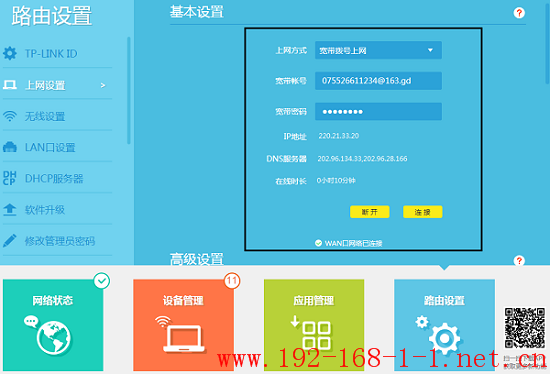
Task: Click the WAN口网络已连接 status text
Action: coord(353,243)
